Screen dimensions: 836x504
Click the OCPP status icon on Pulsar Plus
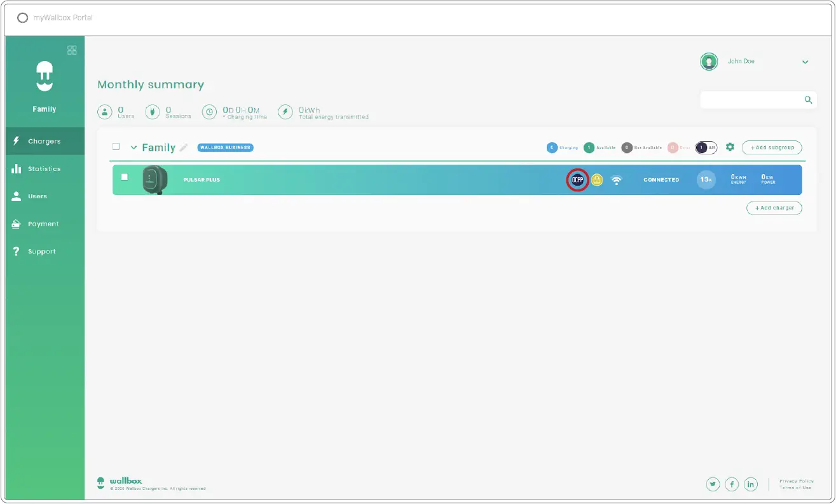pos(577,180)
